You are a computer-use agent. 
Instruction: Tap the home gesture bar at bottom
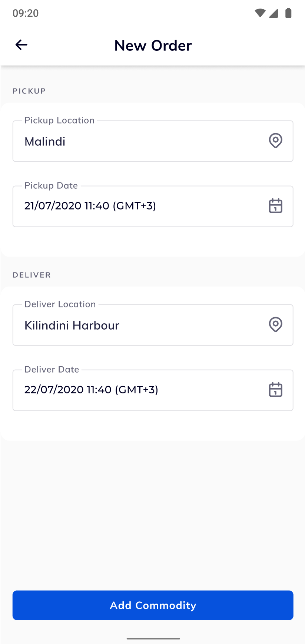coord(153,638)
